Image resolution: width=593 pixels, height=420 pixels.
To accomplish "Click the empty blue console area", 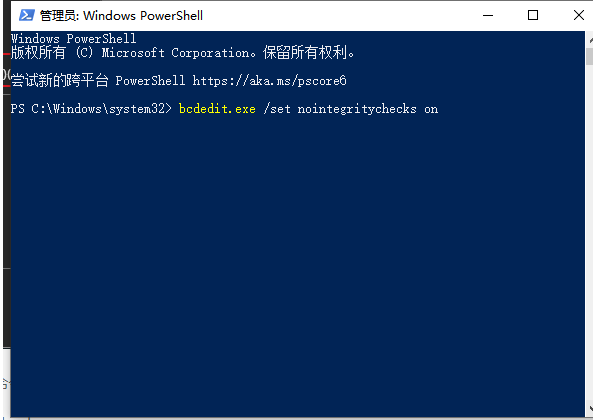I will click(x=297, y=265).
